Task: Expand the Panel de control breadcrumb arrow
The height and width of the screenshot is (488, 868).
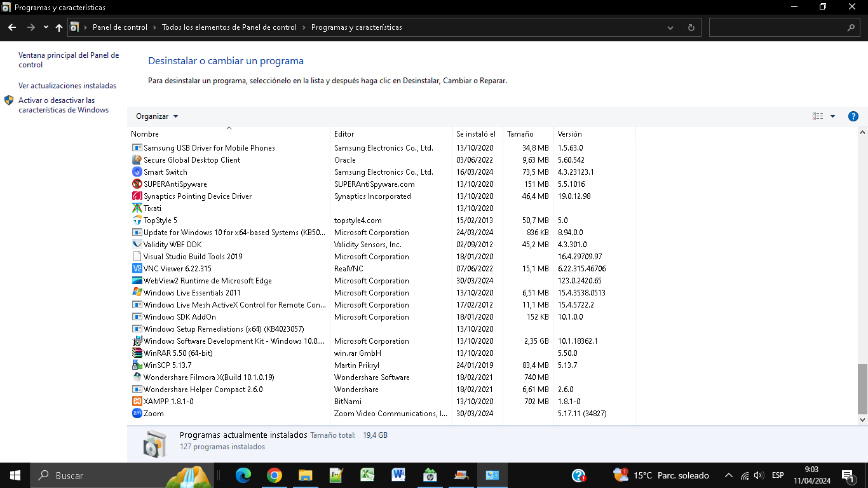Action: tap(154, 27)
